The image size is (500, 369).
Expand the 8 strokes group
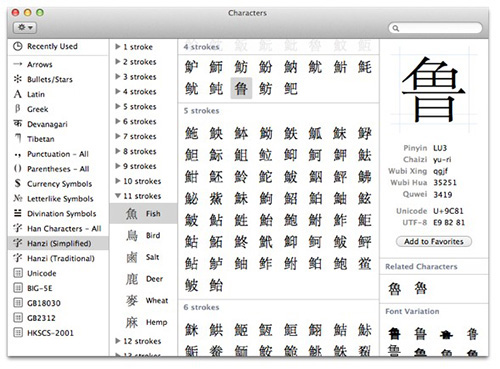point(118,151)
